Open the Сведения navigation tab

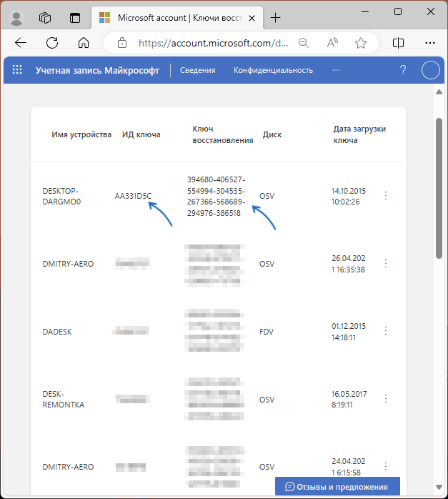pos(197,70)
